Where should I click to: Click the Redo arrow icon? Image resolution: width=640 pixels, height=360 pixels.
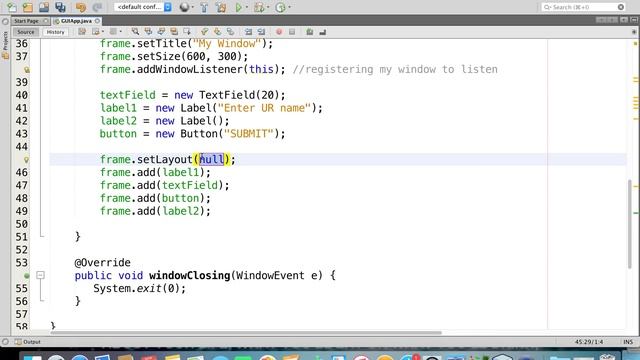(x=97, y=7)
